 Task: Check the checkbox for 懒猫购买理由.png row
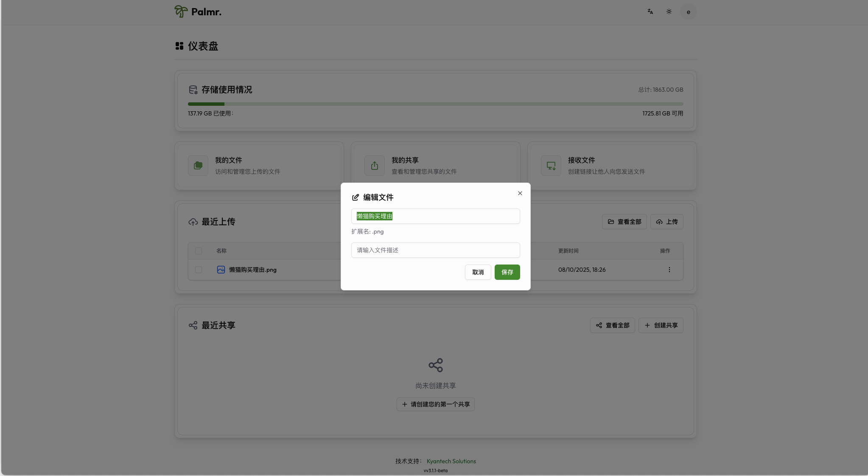[x=199, y=270]
